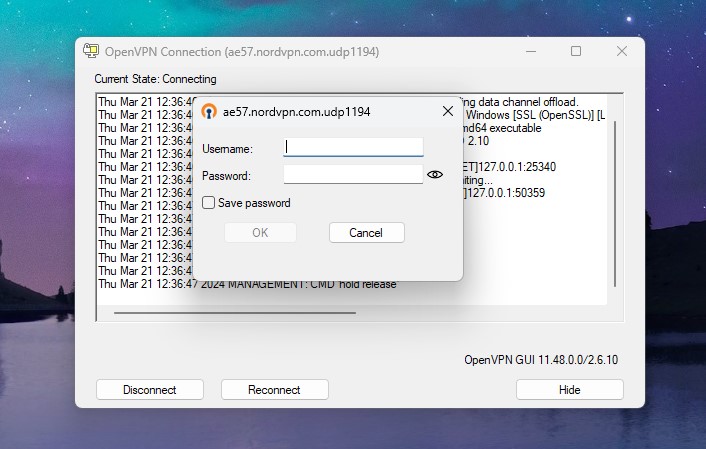Click the Reconnect button
The image size is (706, 449).
[274, 390]
